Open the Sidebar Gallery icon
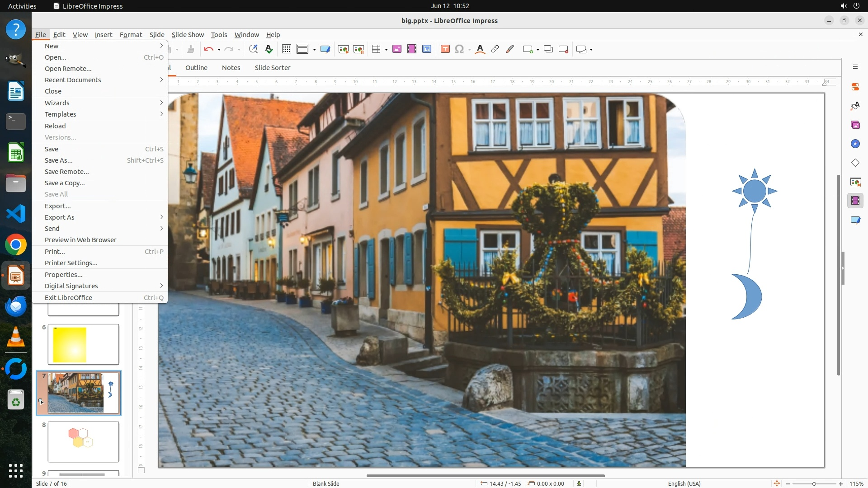The width and height of the screenshot is (868, 488). [x=855, y=125]
